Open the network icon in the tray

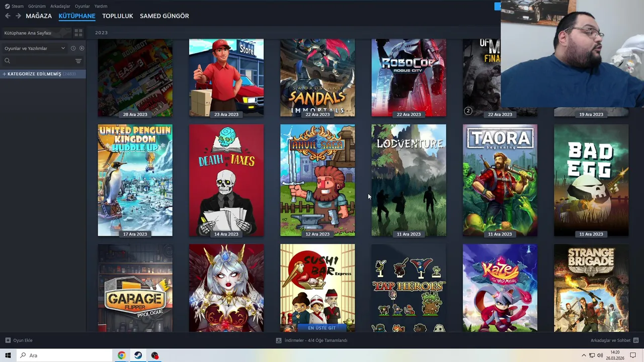point(592,355)
